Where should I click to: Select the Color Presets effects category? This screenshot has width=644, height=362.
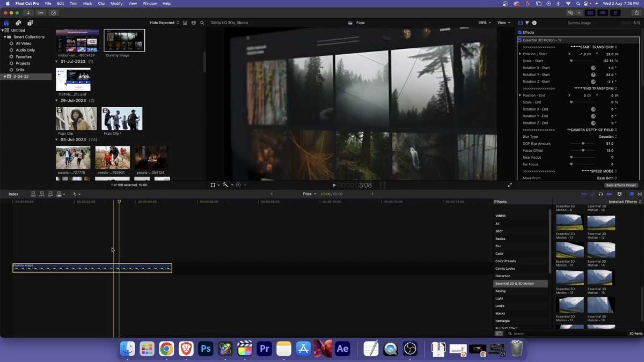point(506,261)
